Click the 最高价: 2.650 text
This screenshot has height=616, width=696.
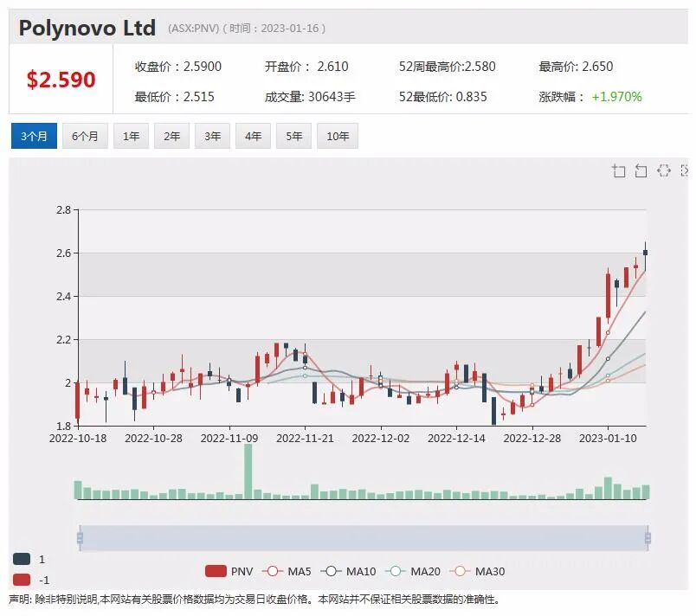coord(576,67)
